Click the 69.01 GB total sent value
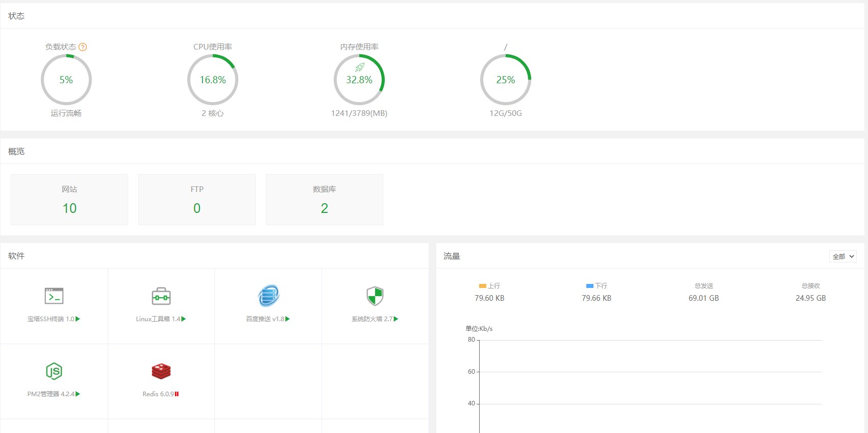868x433 pixels. 704,298
